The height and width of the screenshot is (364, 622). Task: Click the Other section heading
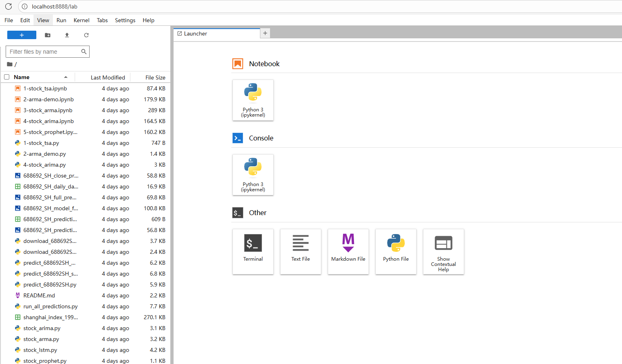tap(258, 213)
